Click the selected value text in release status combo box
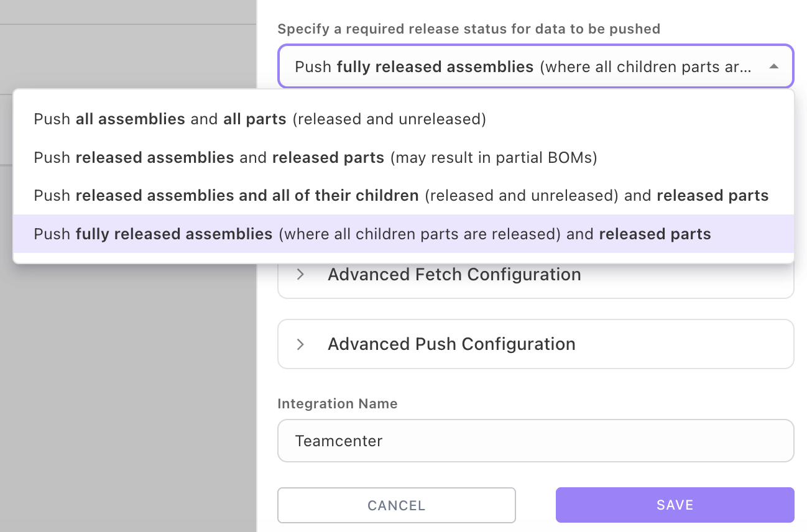Image resolution: width=807 pixels, height=532 pixels. point(522,66)
